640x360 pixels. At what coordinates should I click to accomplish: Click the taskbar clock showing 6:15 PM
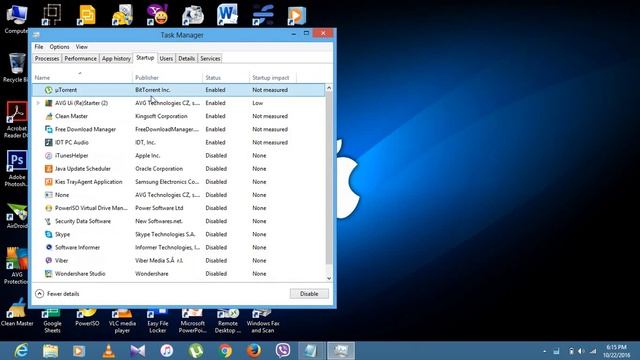pos(616,351)
